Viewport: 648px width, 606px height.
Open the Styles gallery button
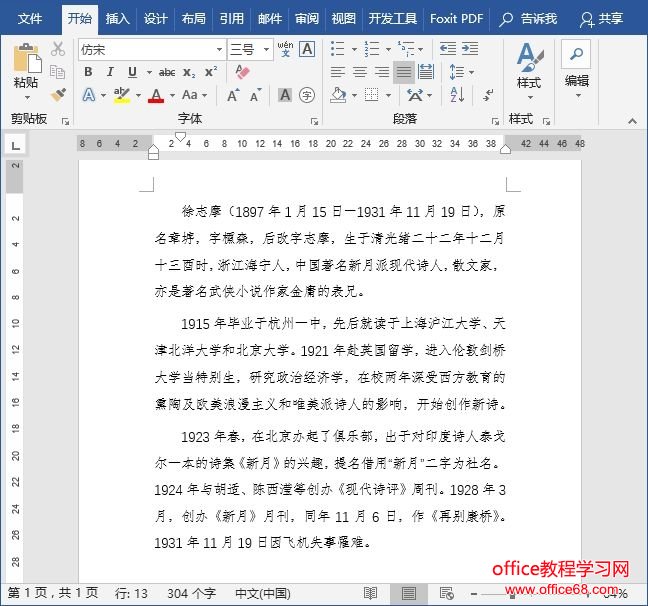coord(530,71)
